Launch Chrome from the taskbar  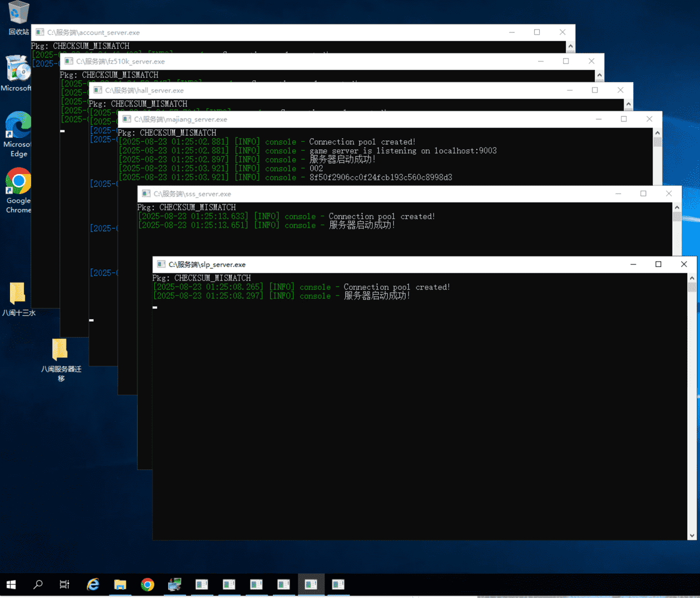pyautogui.click(x=147, y=585)
